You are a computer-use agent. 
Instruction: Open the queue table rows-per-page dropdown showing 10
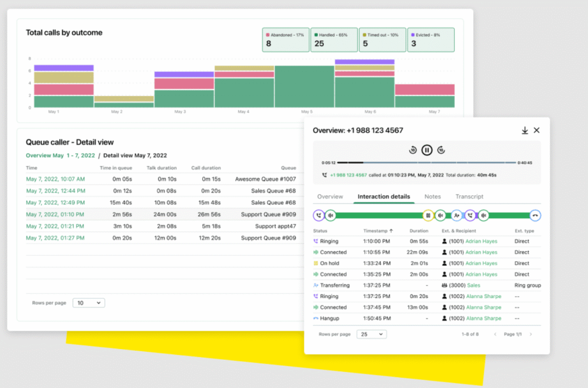(x=89, y=303)
